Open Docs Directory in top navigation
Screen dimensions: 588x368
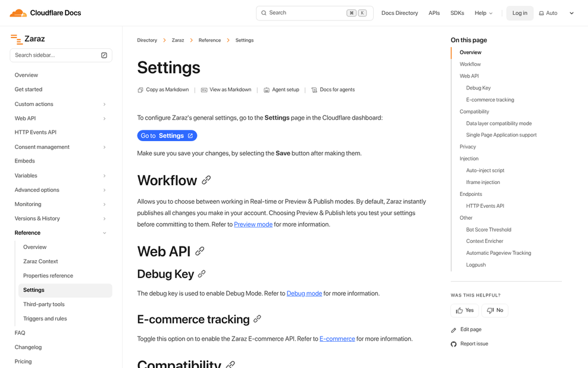pos(399,13)
